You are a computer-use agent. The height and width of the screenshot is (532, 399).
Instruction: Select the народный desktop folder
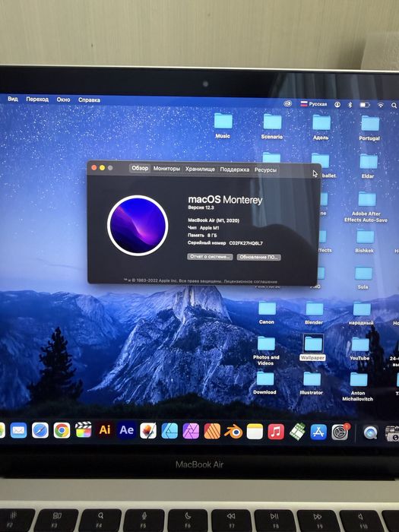pyautogui.click(x=361, y=314)
